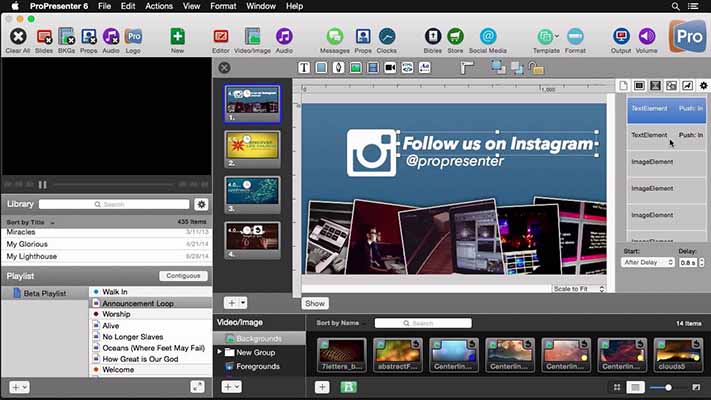
Task: Select the second TextElement build row
Action: click(666, 136)
